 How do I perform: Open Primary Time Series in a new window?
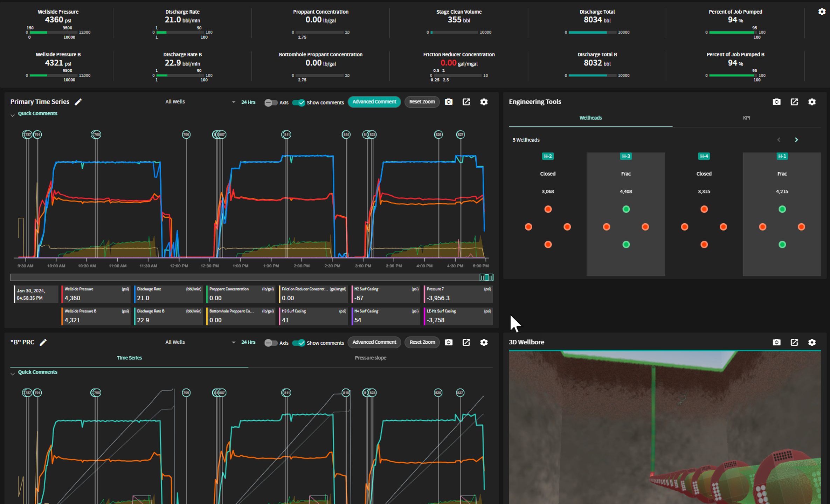[466, 102]
